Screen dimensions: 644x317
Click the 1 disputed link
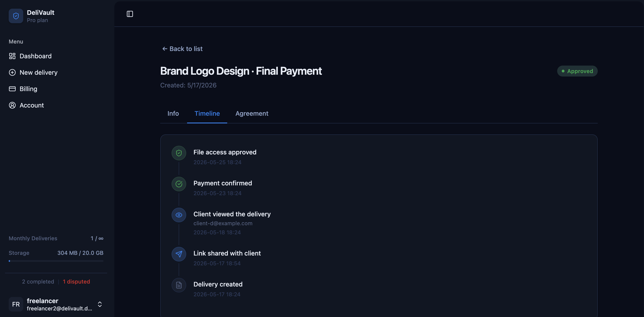point(76,281)
